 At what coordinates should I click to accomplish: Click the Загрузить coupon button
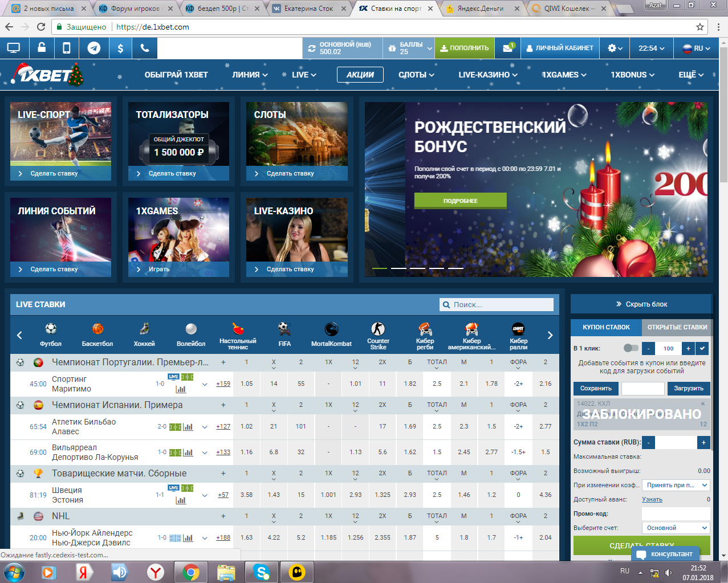[689, 388]
